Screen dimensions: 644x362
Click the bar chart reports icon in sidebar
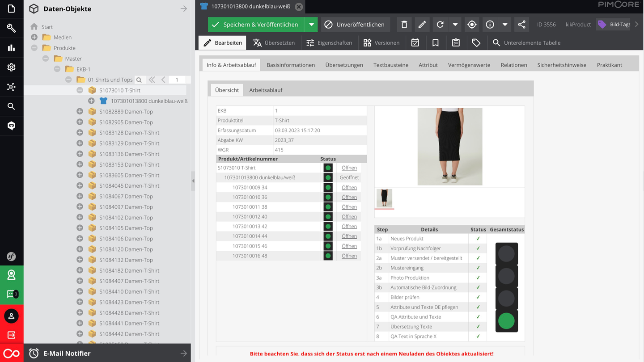(x=12, y=47)
